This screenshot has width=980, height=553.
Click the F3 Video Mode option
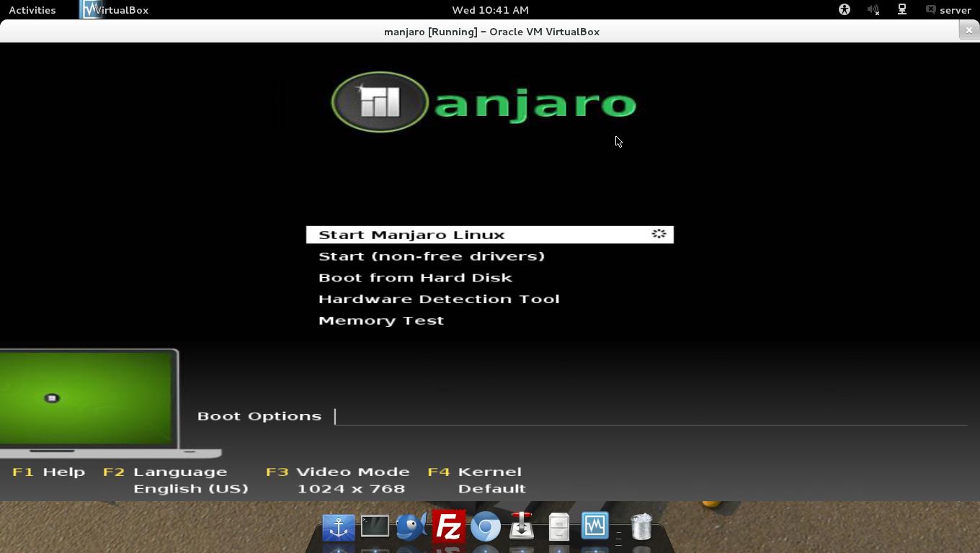click(338, 472)
